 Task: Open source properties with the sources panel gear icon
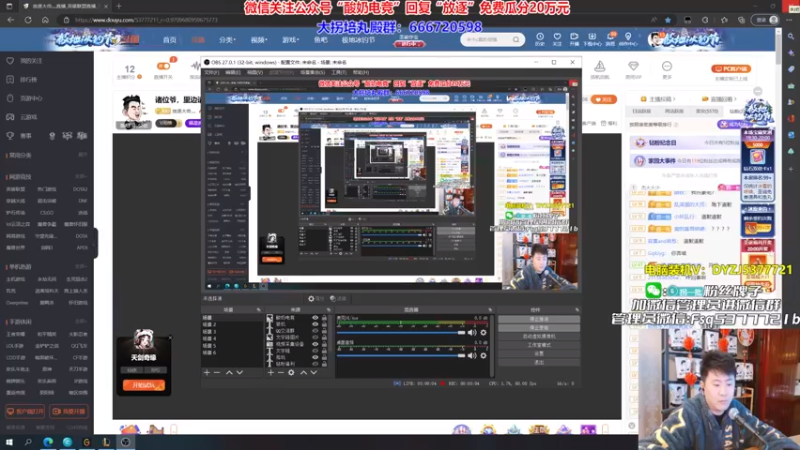tap(291, 373)
